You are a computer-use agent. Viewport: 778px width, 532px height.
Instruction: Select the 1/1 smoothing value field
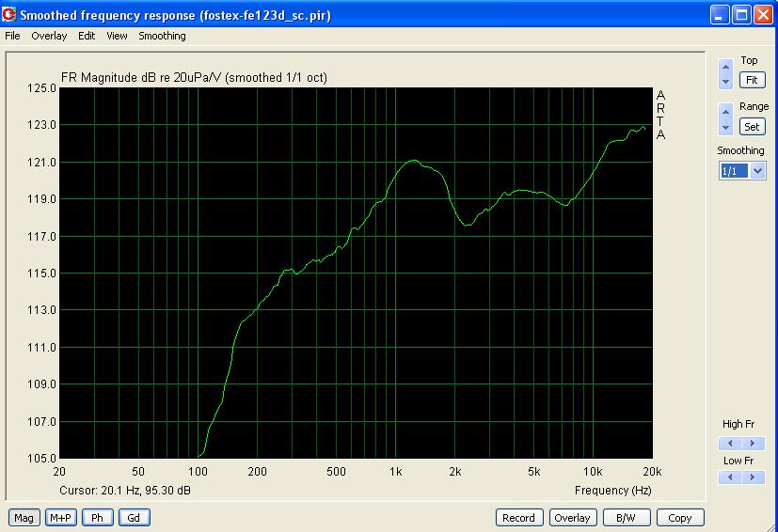(734, 171)
